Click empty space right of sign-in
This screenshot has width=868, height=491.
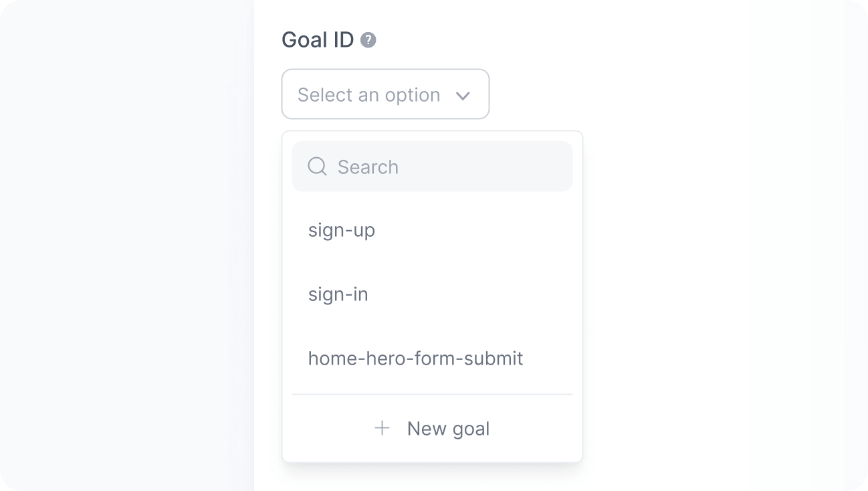pyautogui.click(x=481, y=294)
